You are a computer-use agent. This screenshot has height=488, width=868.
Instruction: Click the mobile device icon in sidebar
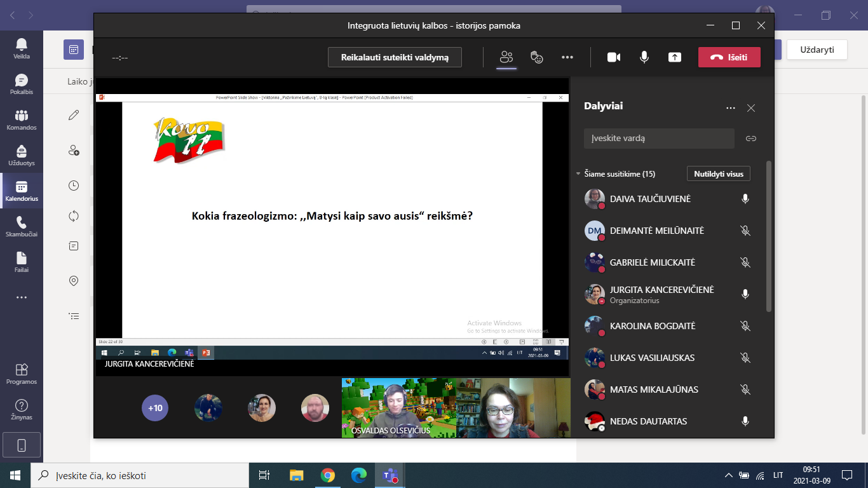(x=22, y=445)
